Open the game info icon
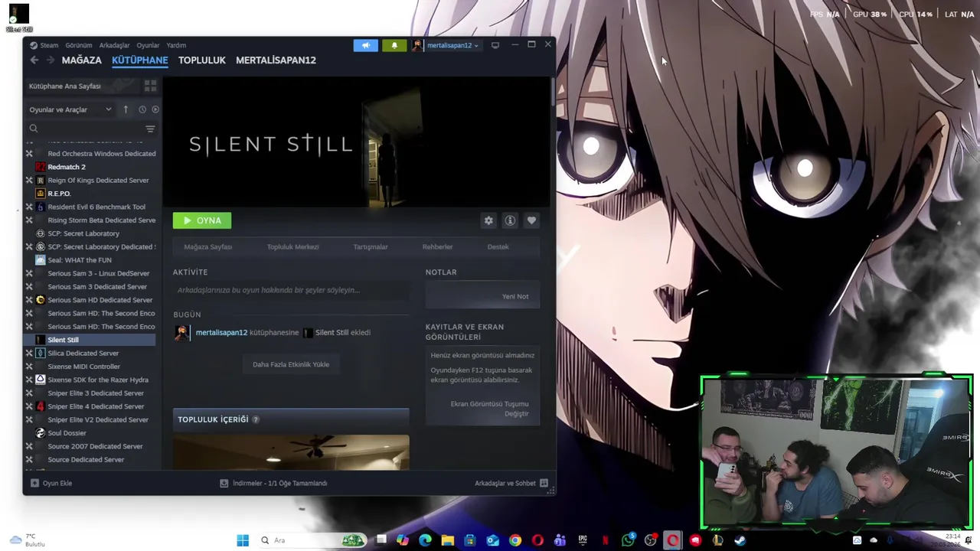 510,220
